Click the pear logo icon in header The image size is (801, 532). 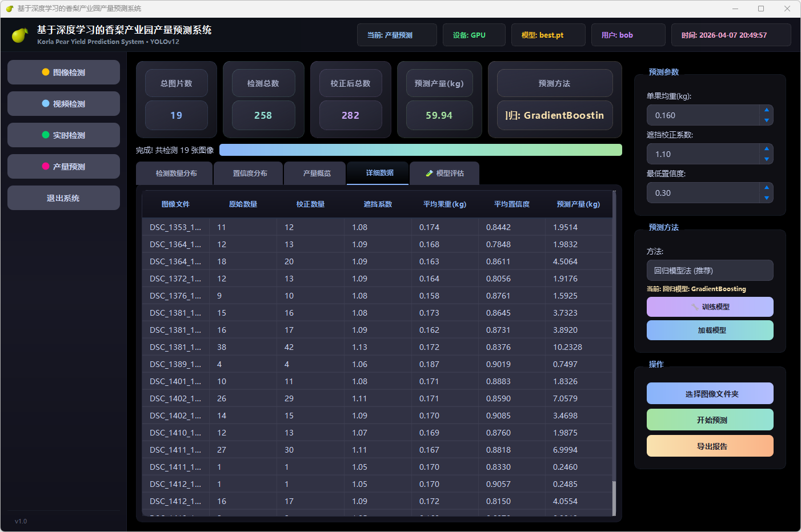pos(20,35)
